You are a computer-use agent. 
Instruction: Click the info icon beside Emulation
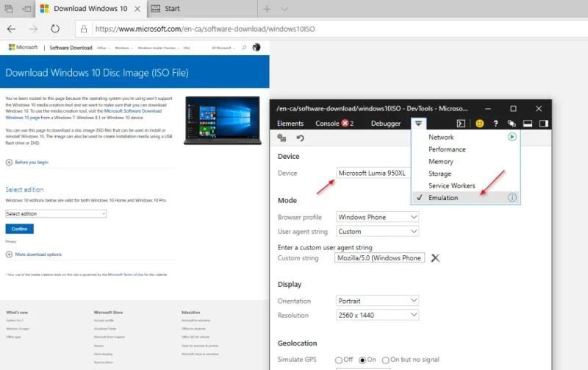click(512, 197)
